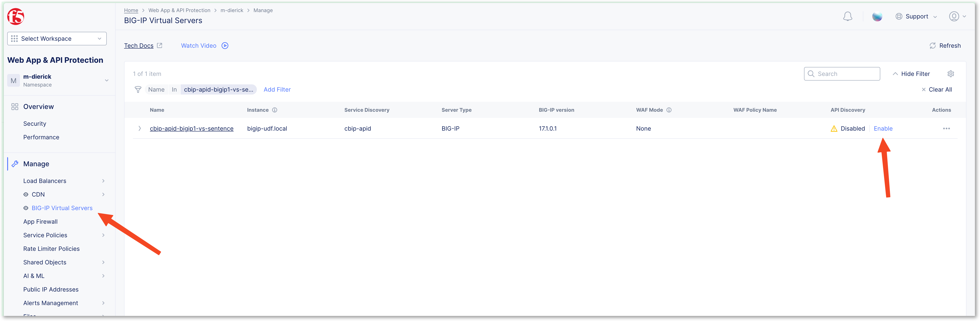This screenshot has width=980, height=321.
Task: Go to Home breadcrumb
Action: click(131, 10)
